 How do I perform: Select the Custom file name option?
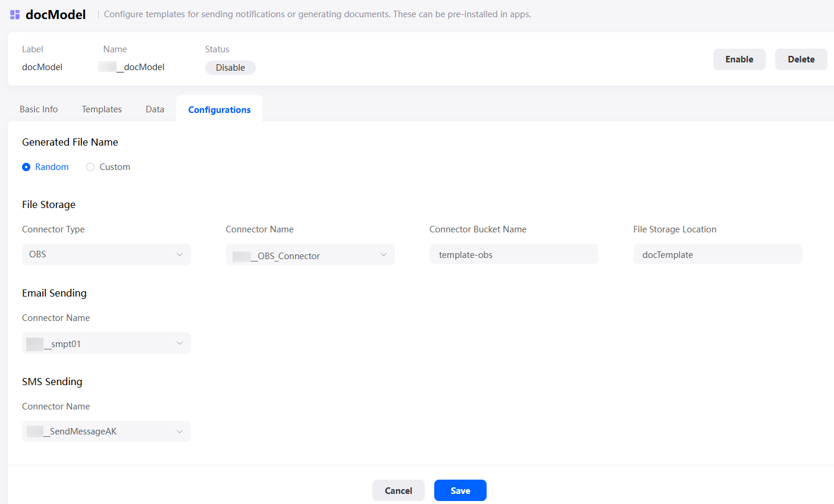108,167
